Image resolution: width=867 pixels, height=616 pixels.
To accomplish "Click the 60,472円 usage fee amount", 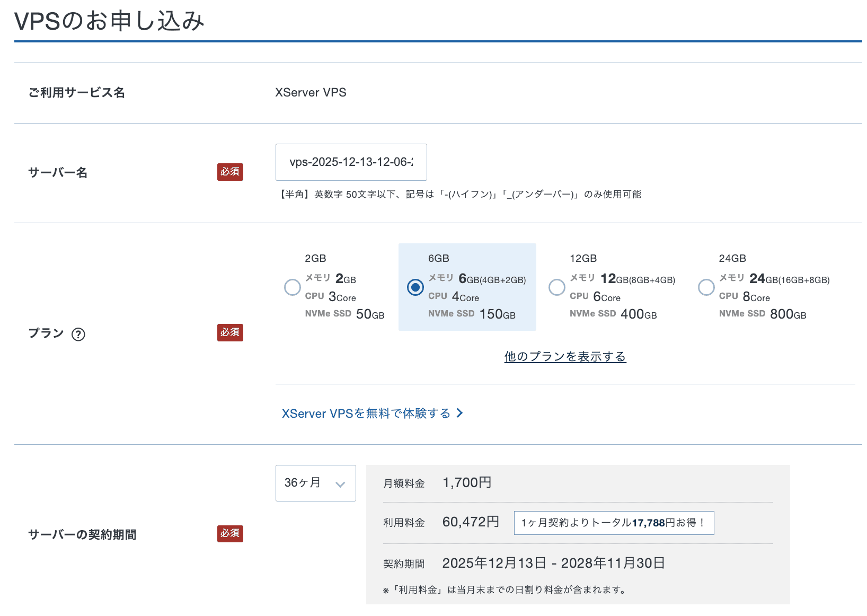I will 471,522.
